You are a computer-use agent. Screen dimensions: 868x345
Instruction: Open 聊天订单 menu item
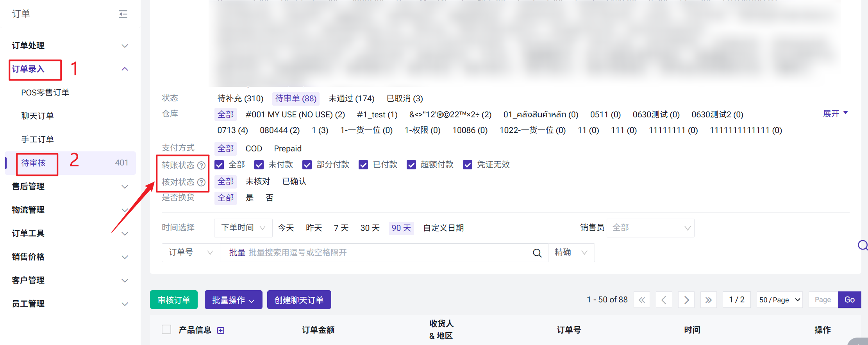point(38,116)
